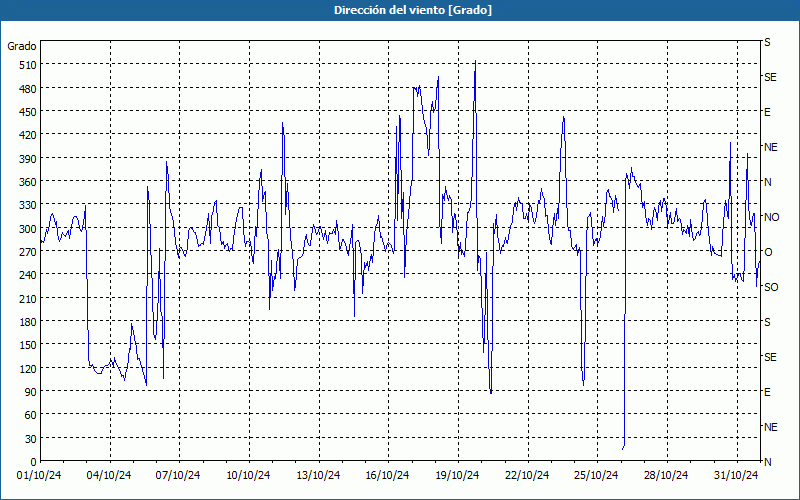Select the 22/10/24 date label
The height and width of the screenshot is (500, 800).
527,476
